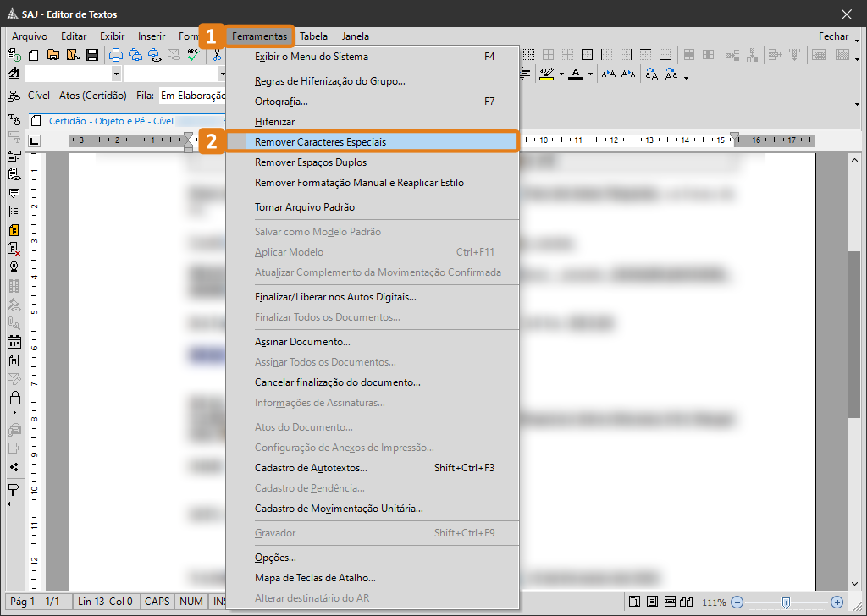Open the Janela menu
This screenshot has width=867, height=616.
355,36
